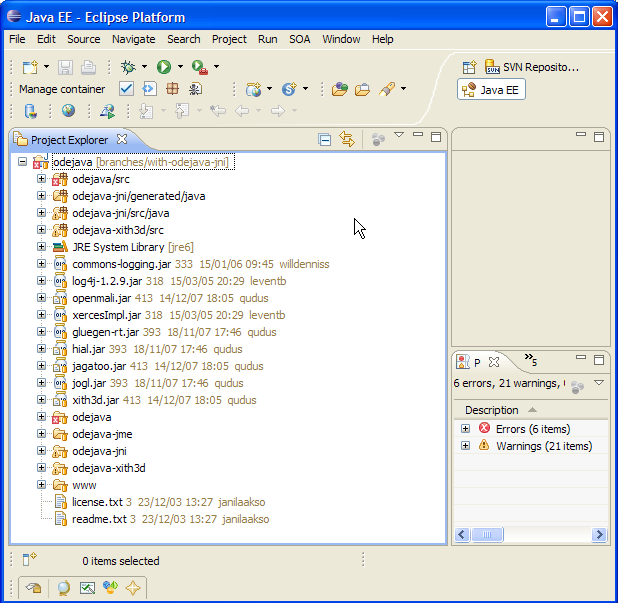The image size is (618, 603).
Task: Open the Run dropdown arrow
Action: (x=180, y=67)
